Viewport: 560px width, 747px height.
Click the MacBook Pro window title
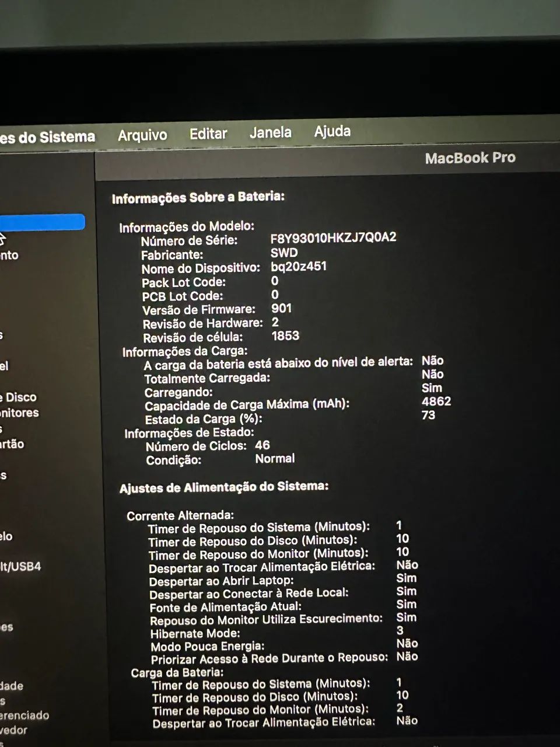coord(470,158)
